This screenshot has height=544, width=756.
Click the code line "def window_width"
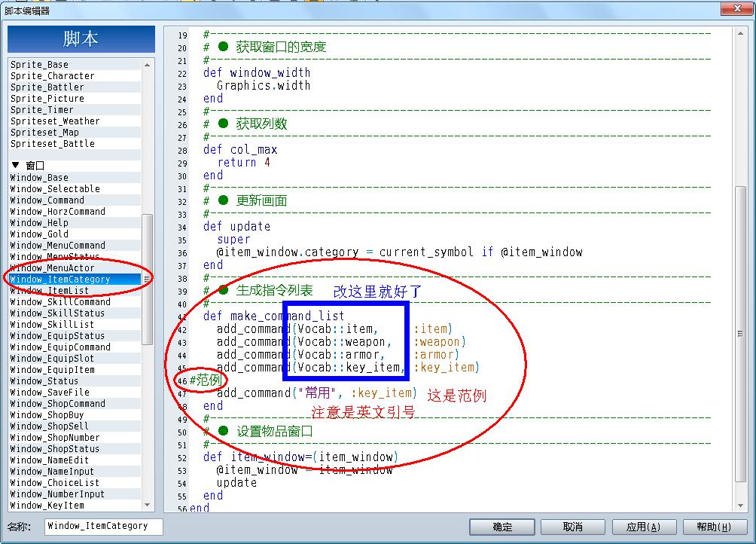pos(257,73)
